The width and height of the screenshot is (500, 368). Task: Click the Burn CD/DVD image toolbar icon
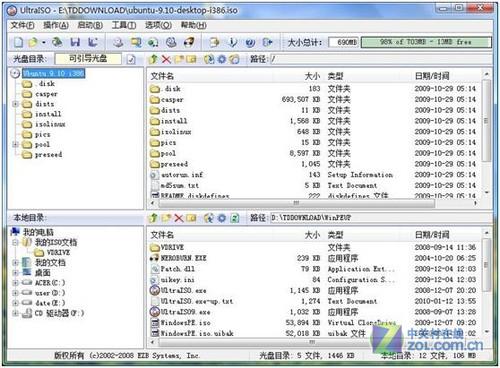pos(189,42)
